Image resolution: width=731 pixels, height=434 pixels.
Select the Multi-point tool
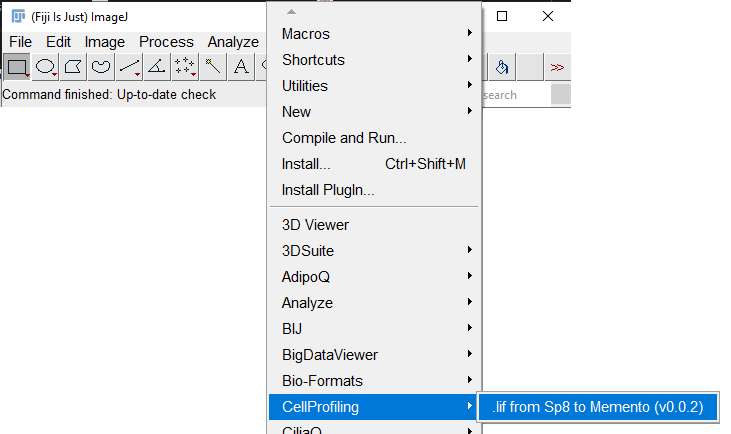point(185,67)
